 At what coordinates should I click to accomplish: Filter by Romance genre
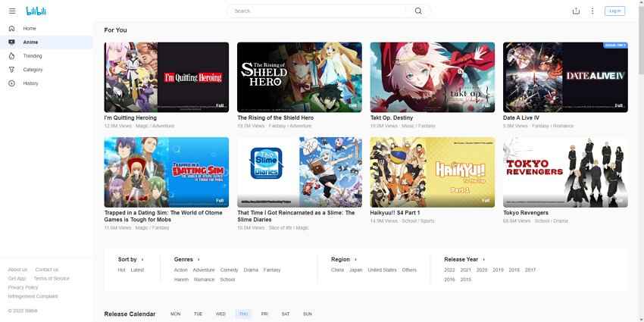pyautogui.click(x=204, y=280)
